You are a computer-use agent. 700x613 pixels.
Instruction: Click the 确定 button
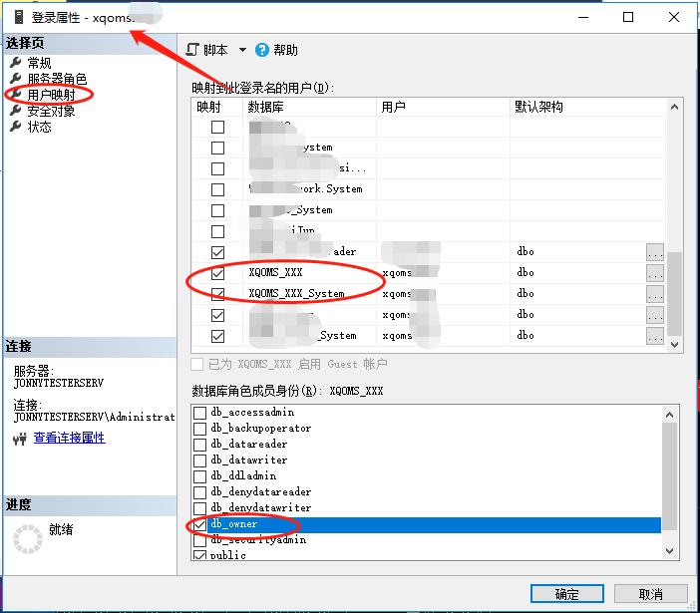566,594
